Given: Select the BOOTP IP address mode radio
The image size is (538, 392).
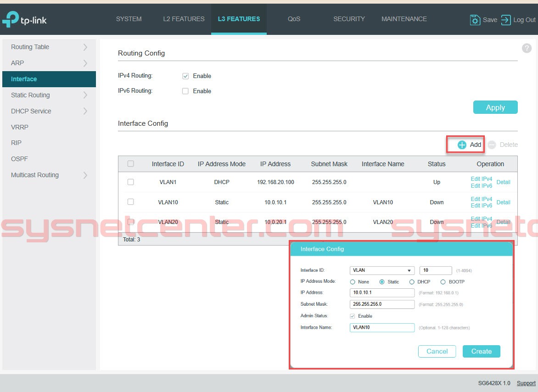Looking at the screenshot, I should pos(443,282).
